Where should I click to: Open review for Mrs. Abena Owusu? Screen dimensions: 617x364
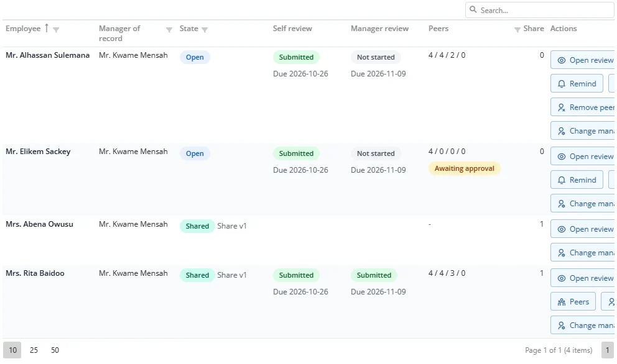click(x=583, y=229)
